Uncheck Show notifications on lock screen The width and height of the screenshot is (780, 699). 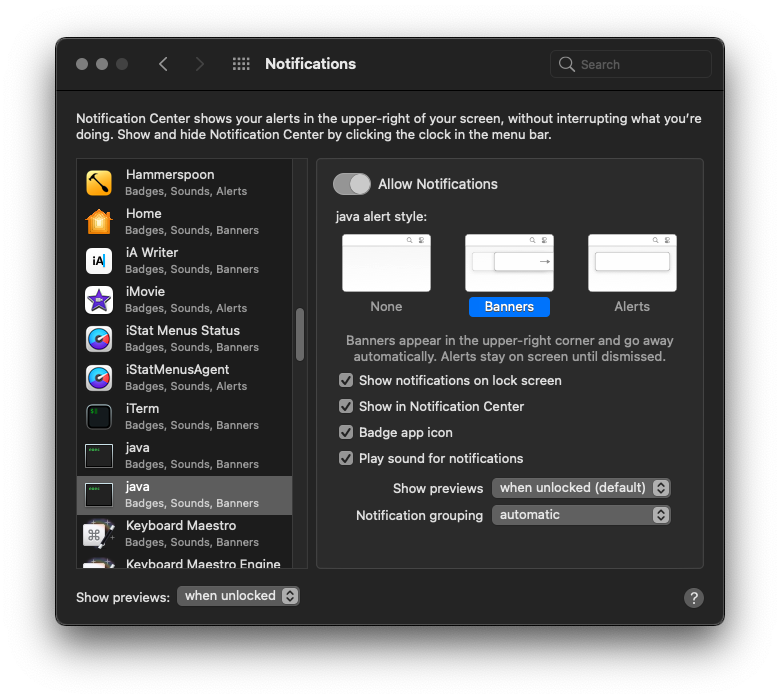point(346,381)
